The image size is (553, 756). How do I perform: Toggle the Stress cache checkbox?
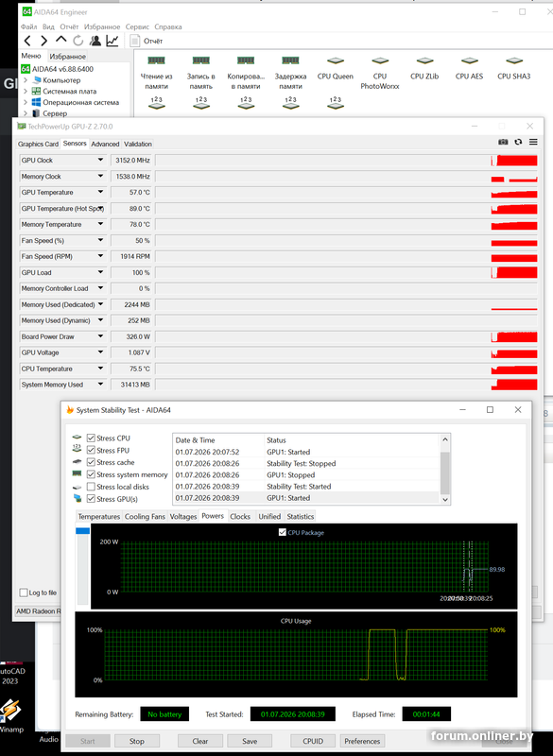pyautogui.click(x=91, y=462)
